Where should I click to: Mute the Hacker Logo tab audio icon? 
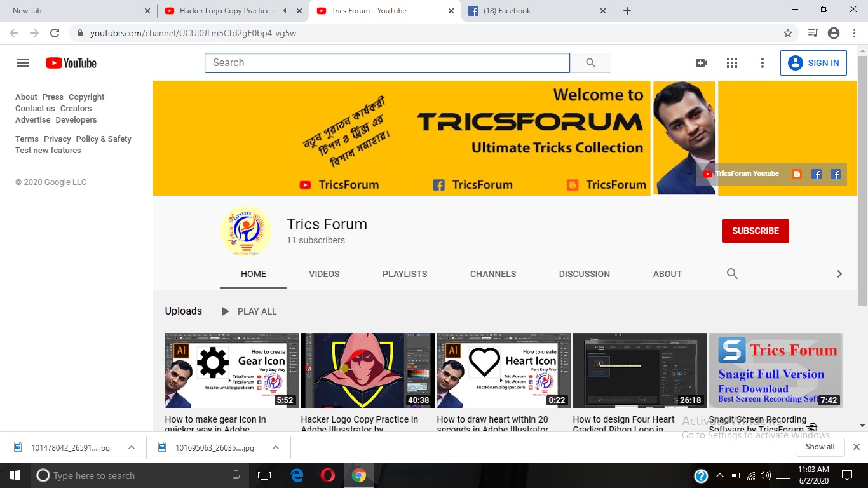pos(285,11)
